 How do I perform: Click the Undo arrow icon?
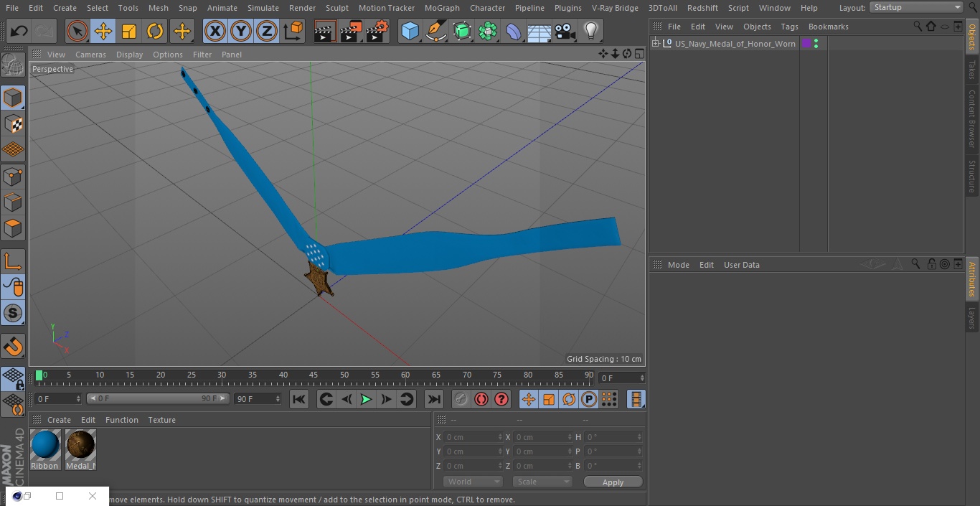point(19,32)
